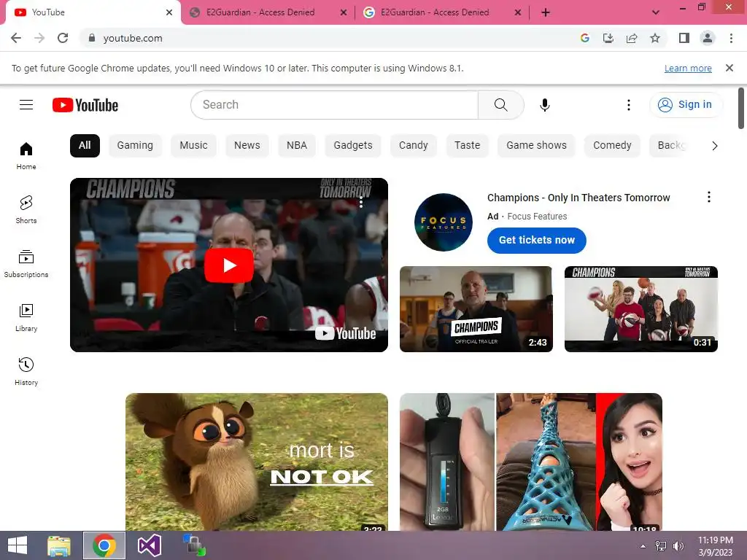The image size is (747, 560).
Task: Open Subscriptions from sidebar
Action: pyautogui.click(x=26, y=263)
